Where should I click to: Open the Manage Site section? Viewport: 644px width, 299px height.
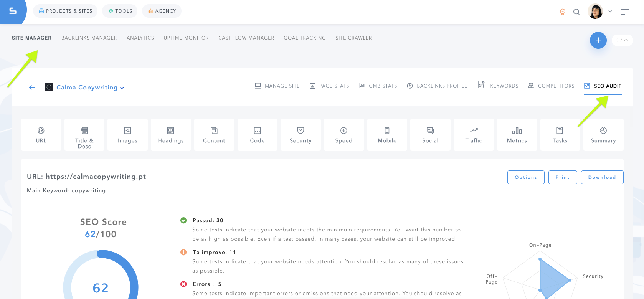pos(277,86)
